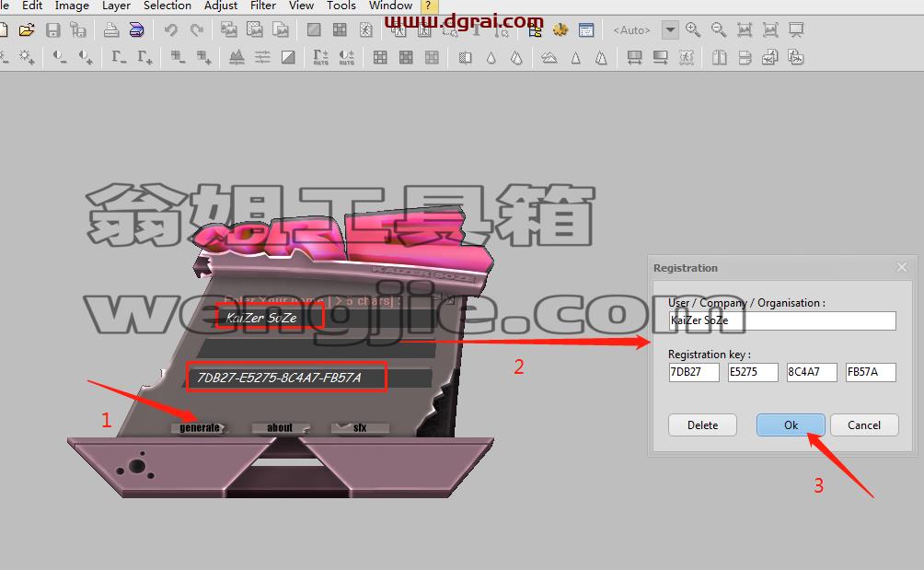This screenshot has width=924, height=570.
Task: Click the <Auto> zoom value text
Action: pyautogui.click(x=631, y=30)
